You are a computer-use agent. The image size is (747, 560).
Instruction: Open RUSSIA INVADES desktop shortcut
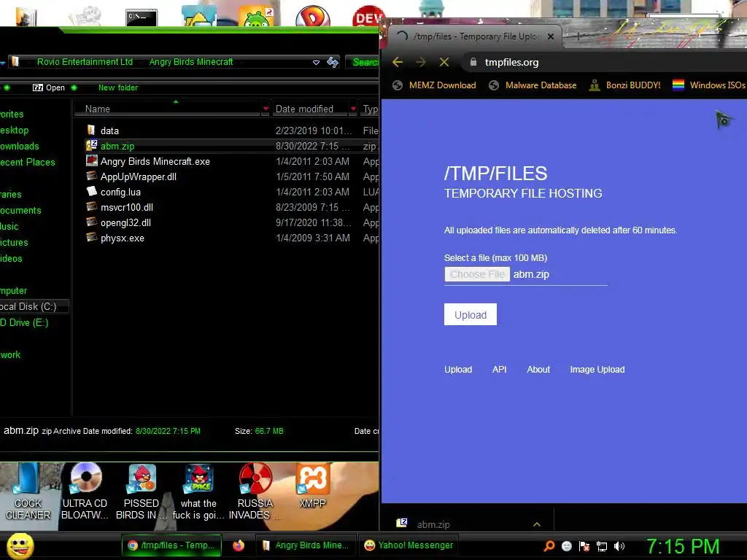(255, 492)
